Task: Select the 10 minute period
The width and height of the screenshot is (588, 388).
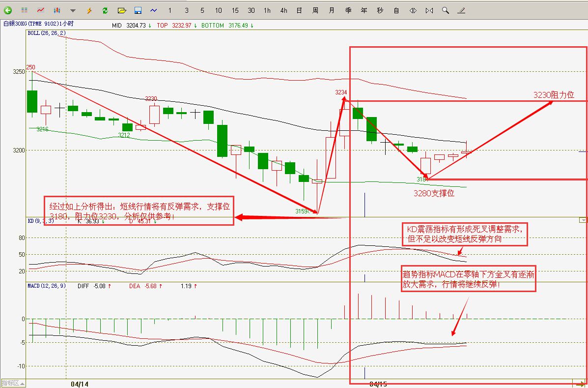Action: click(219, 10)
